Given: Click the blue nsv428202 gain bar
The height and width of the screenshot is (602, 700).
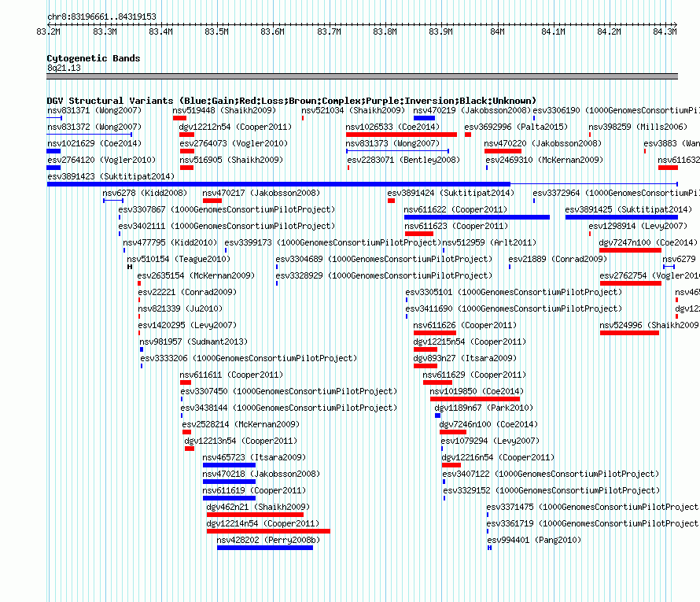Looking at the screenshot, I should pyautogui.click(x=265, y=548).
